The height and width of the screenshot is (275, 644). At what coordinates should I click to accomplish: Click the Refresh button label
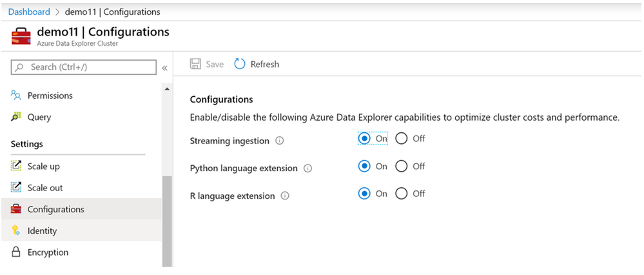tap(265, 64)
